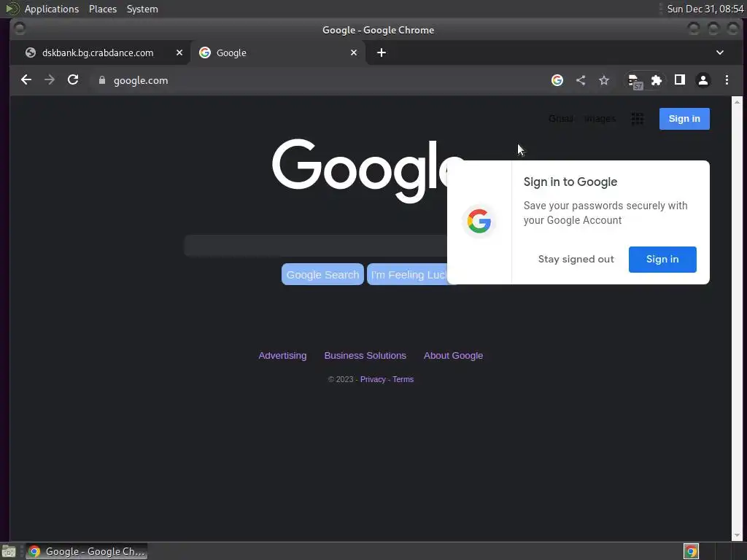View site info via lock icon
The height and width of the screenshot is (560, 747).
pos(102,80)
